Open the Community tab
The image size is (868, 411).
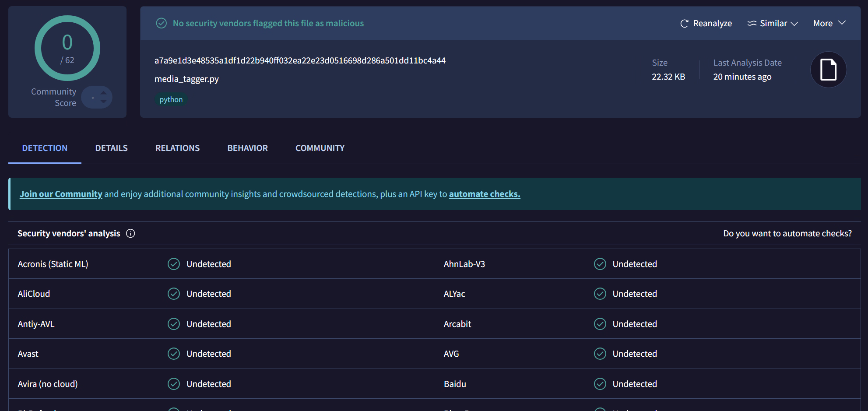(320, 148)
